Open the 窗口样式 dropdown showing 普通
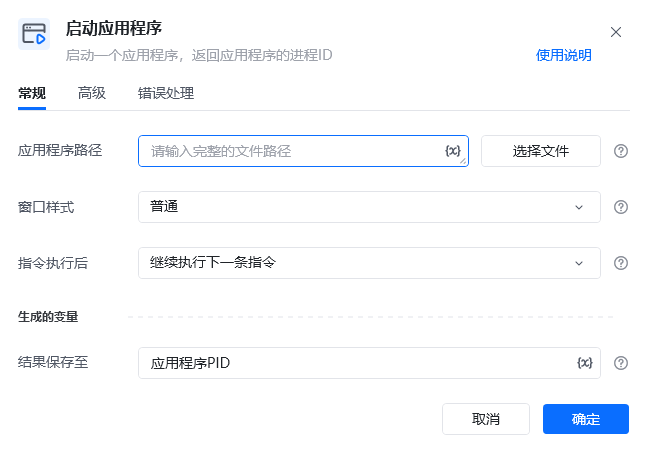The height and width of the screenshot is (453, 648). coord(369,207)
